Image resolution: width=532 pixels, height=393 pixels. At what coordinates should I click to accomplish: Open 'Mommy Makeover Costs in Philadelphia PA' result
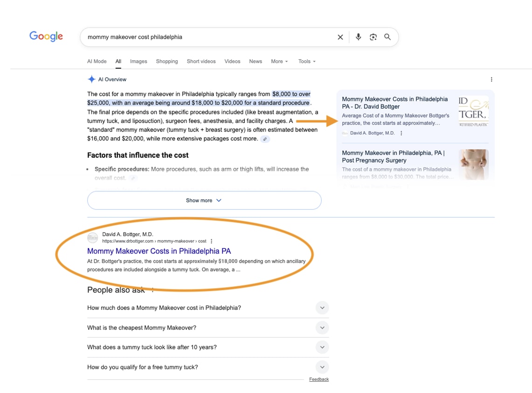click(x=159, y=251)
